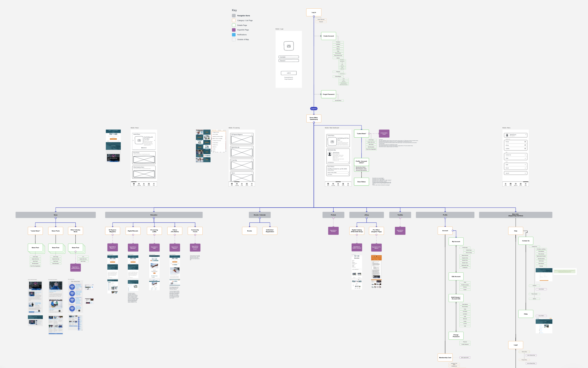Click News icon in Main Dashboard nav bar

click(x=328, y=184)
